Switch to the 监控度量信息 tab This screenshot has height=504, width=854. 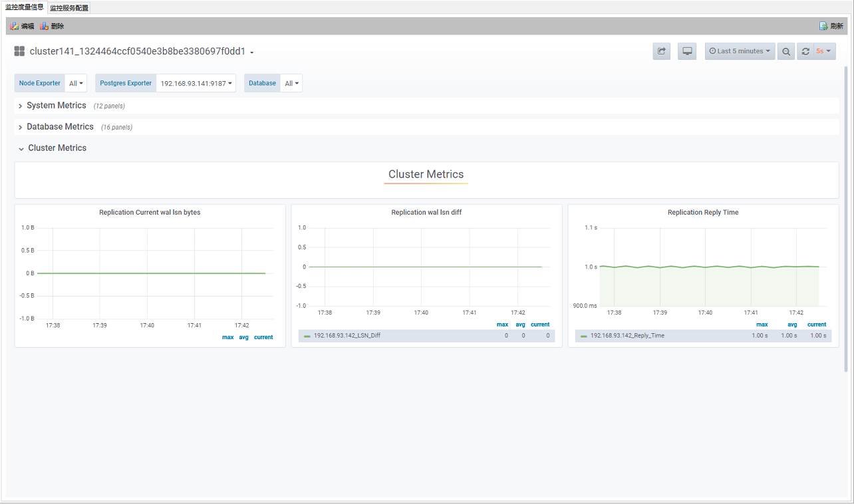25,7
